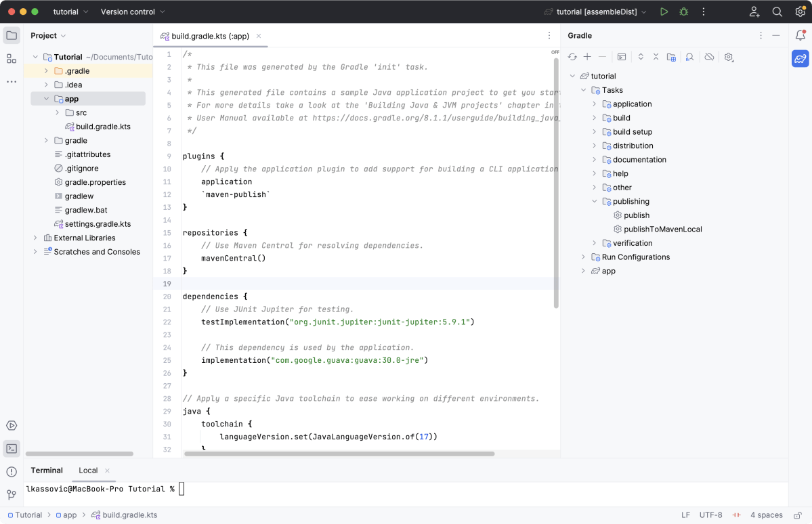The height and width of the screenshot is (524, 812).
Task: Expand the .idea folder
Action: click(x=46, y=85)
